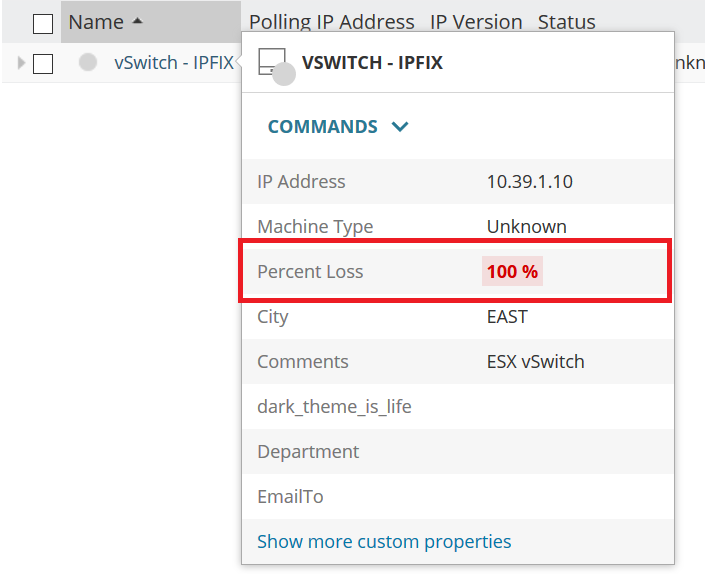Click the IP Address value 10.39.1.10
Viewport: 705px width, 574px height.
pos(529,181)
